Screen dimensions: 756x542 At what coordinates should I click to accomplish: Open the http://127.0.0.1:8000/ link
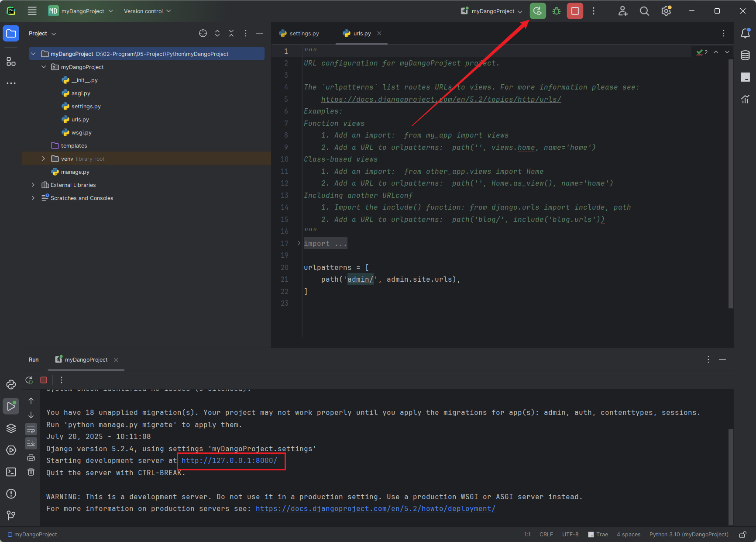231,460
